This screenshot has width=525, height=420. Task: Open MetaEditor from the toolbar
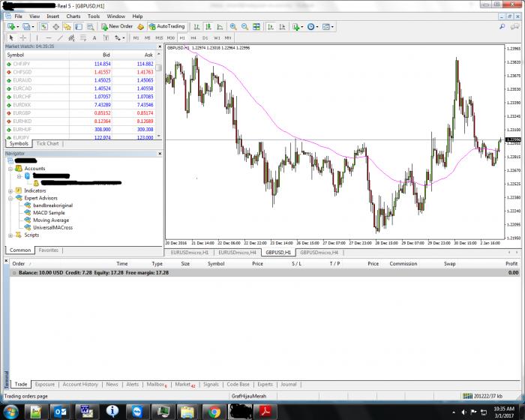[x=141, y=26]
